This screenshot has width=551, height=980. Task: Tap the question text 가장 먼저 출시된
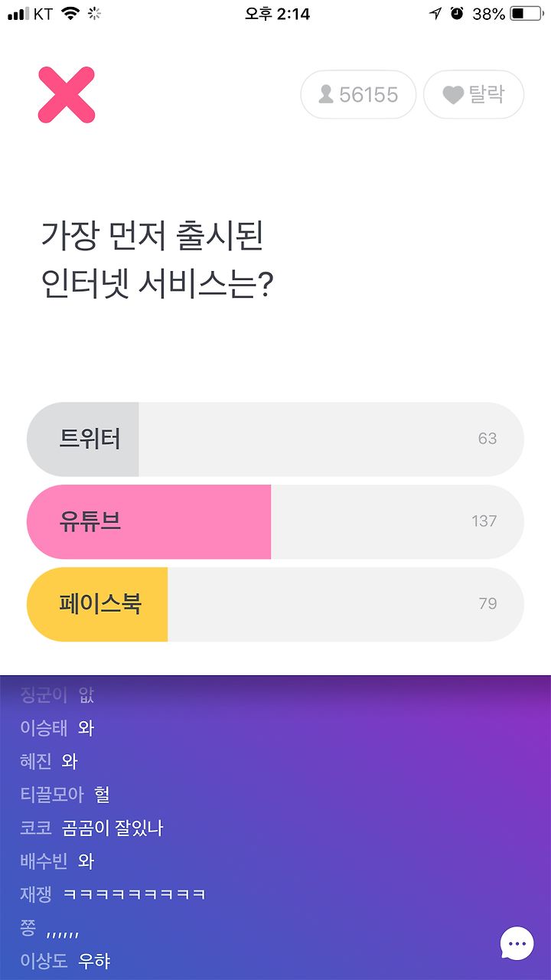tap(152, 237)
